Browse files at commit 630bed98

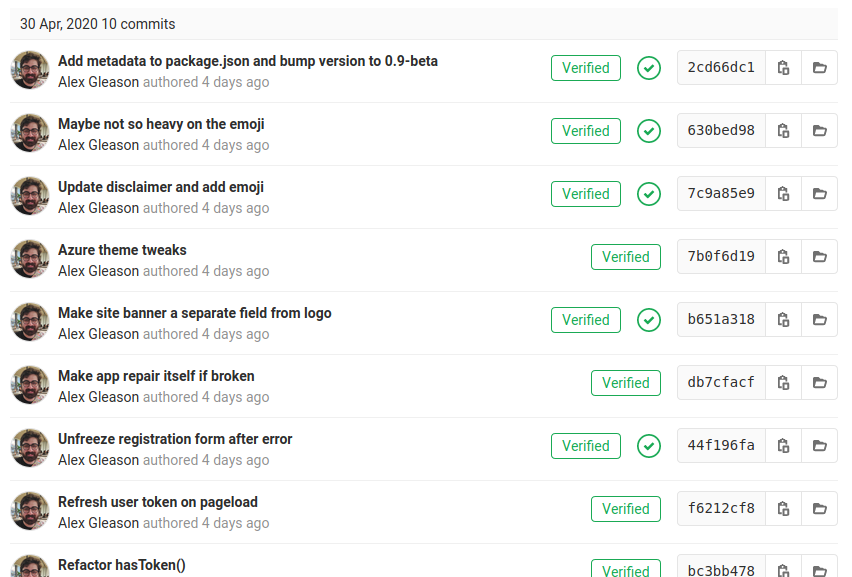point(819,131)
